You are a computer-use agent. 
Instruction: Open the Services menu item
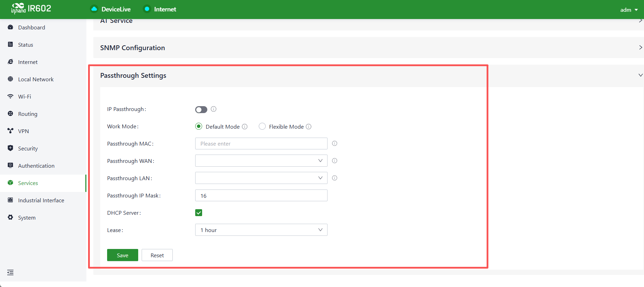(43, 183)
